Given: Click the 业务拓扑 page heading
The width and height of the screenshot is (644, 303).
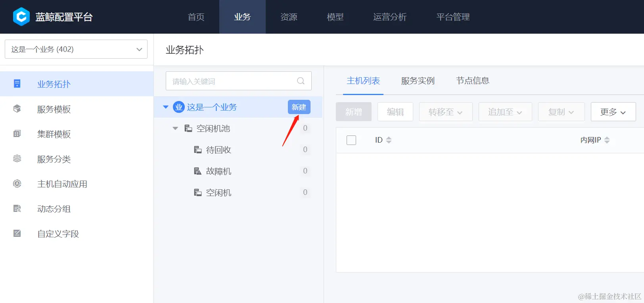Looking at the screenshot, I should [185, 50].
